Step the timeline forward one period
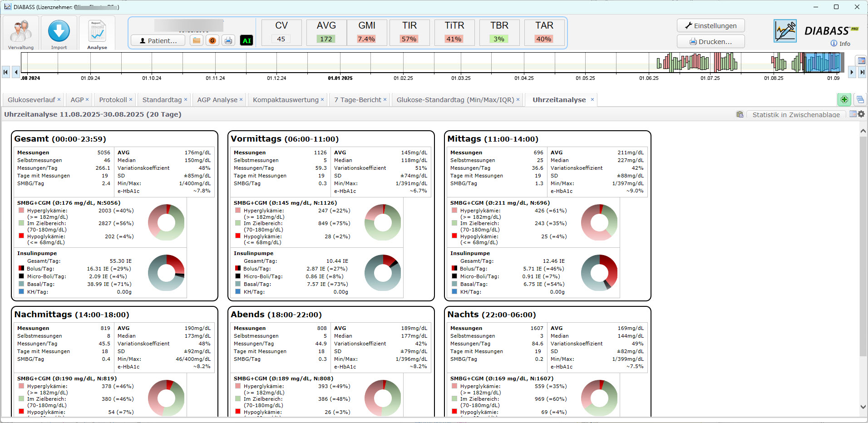 852,72
